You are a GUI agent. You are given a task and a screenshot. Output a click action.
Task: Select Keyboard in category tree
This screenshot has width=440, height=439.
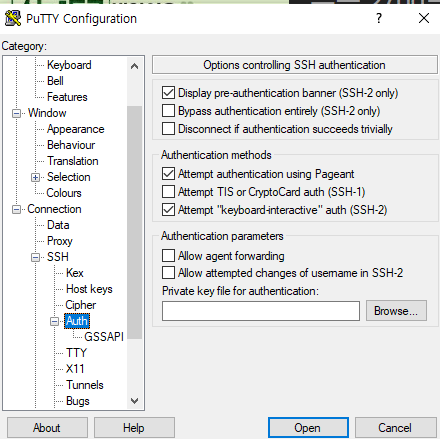coord(69,65)
